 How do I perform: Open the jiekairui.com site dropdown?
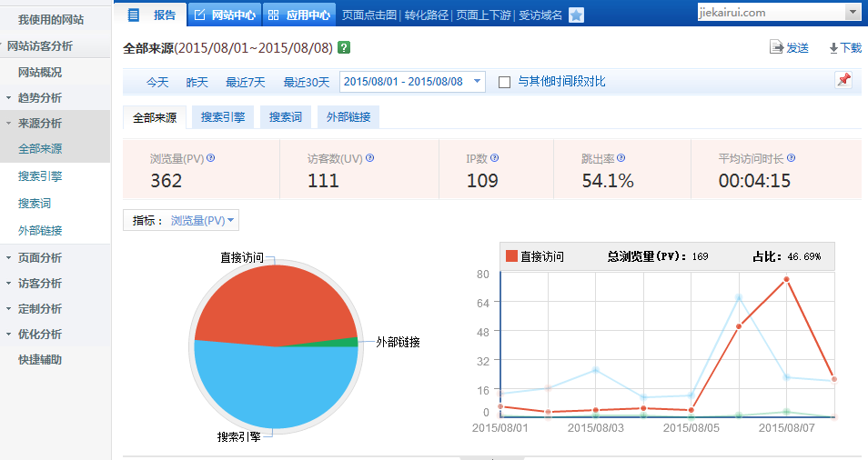pyautogui.click(x=853, y=12)
